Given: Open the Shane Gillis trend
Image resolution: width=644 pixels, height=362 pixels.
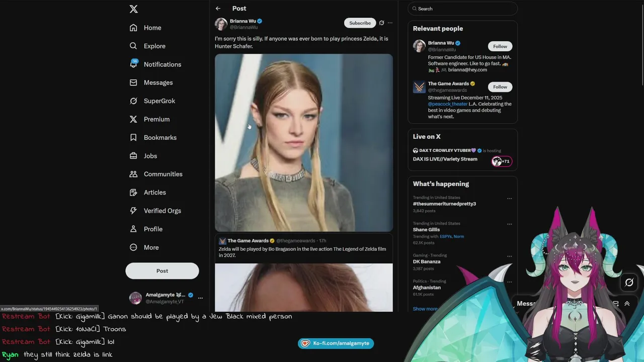Looking at the screenshot, I should (x=426, y=230).
